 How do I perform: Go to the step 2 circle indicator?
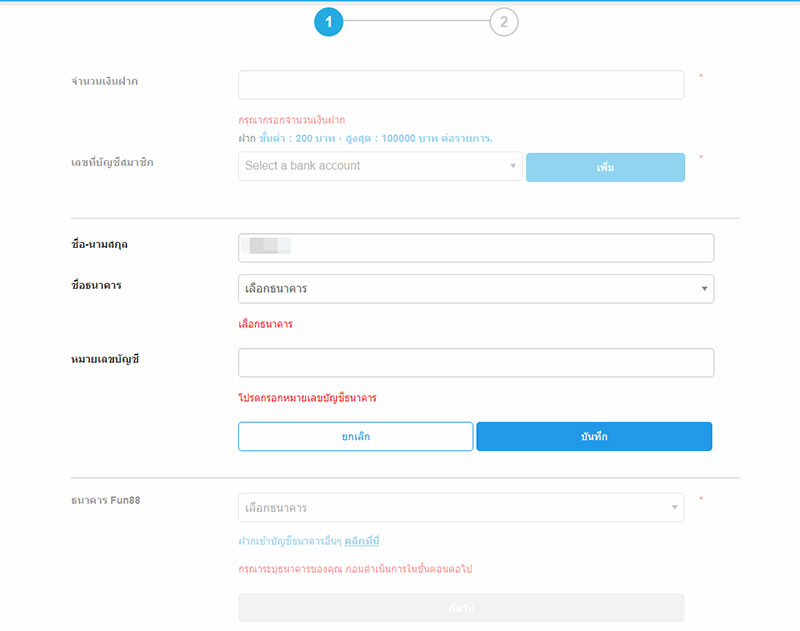(504, 21)
